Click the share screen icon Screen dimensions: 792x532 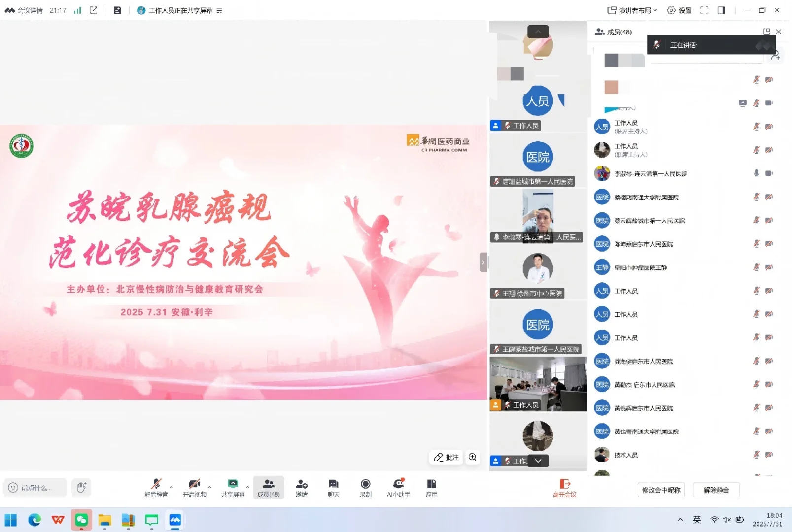233,484
